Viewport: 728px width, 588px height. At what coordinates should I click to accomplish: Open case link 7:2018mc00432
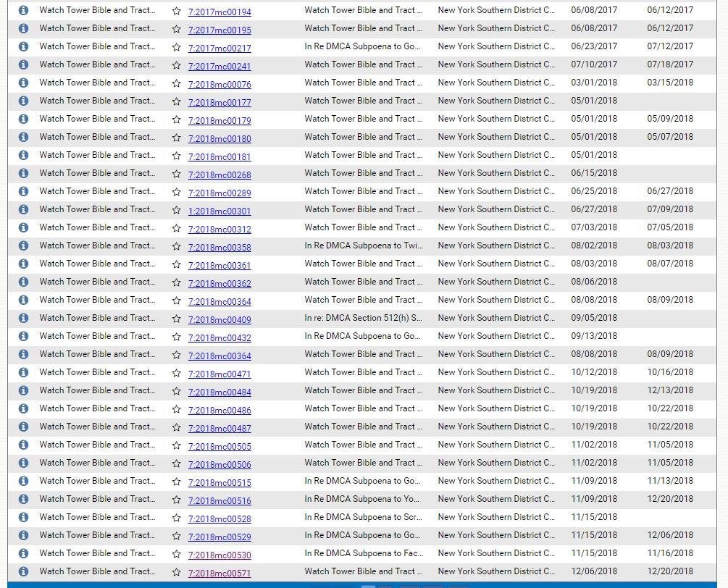(219, 337)
